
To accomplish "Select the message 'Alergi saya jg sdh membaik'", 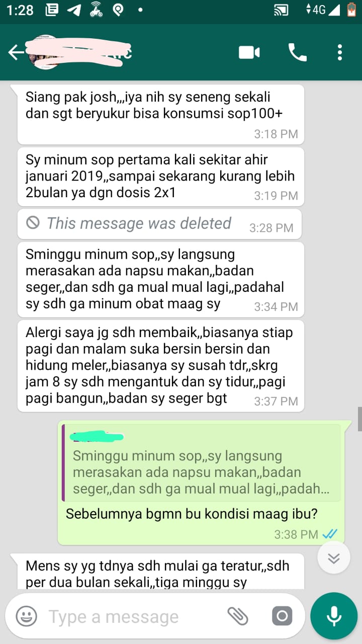I will coord(161,366).
